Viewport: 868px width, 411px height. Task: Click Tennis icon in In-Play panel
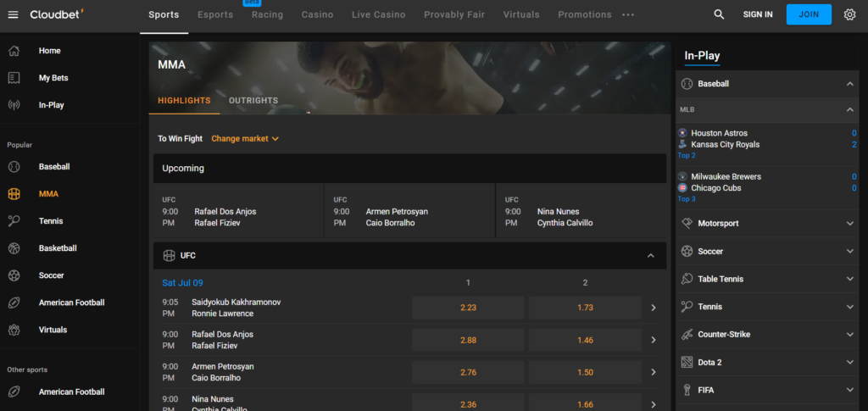tap(687, 307)
